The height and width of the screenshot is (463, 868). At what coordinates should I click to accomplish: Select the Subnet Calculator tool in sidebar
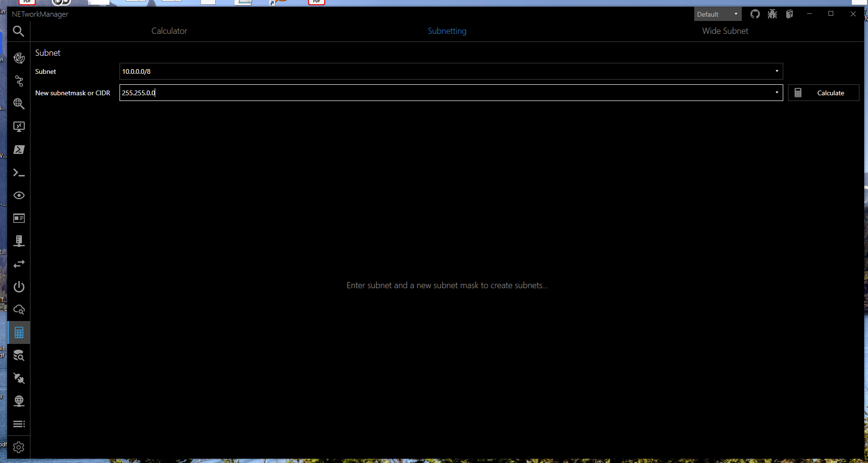[19, 332]
